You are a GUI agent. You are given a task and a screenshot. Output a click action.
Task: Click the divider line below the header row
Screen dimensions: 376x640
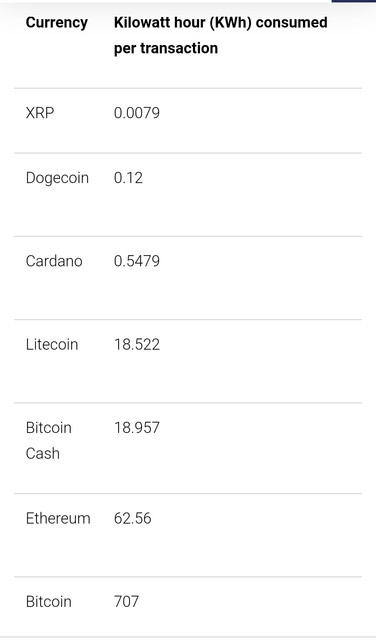188,88
